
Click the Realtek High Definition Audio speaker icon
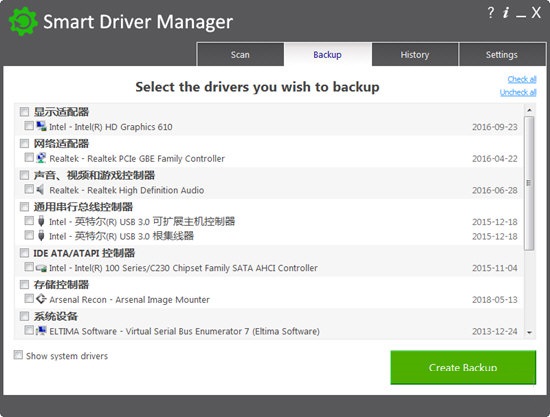41,190
